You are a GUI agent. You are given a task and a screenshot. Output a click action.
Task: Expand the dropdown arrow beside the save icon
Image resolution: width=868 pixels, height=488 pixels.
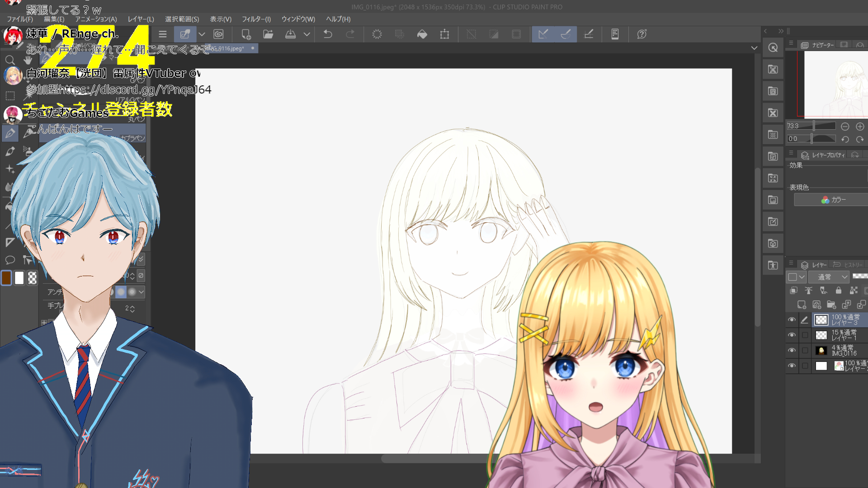(307, 34)
